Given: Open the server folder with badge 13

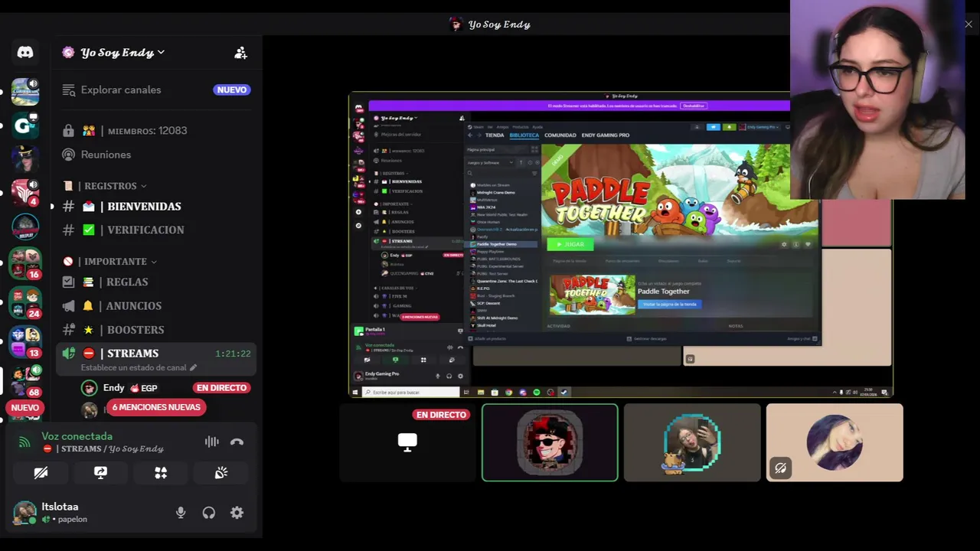Looking at the screenshot, I should [x=24, y=342].
